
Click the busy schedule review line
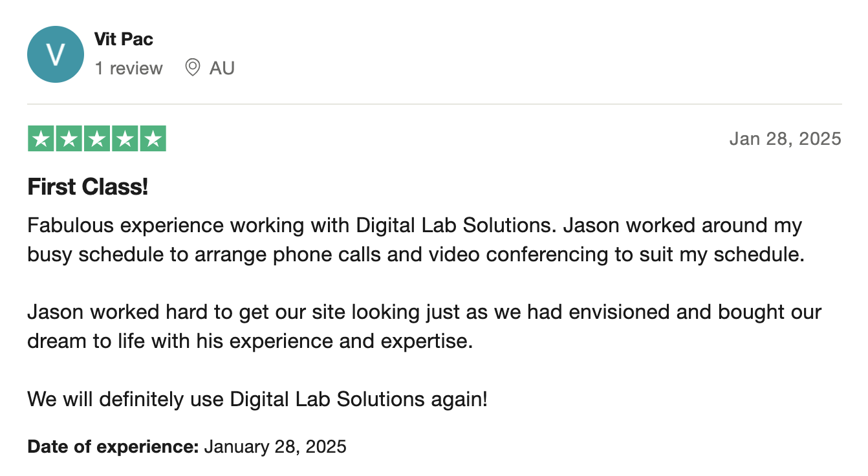pyautogui.click(x=416, y=254)
